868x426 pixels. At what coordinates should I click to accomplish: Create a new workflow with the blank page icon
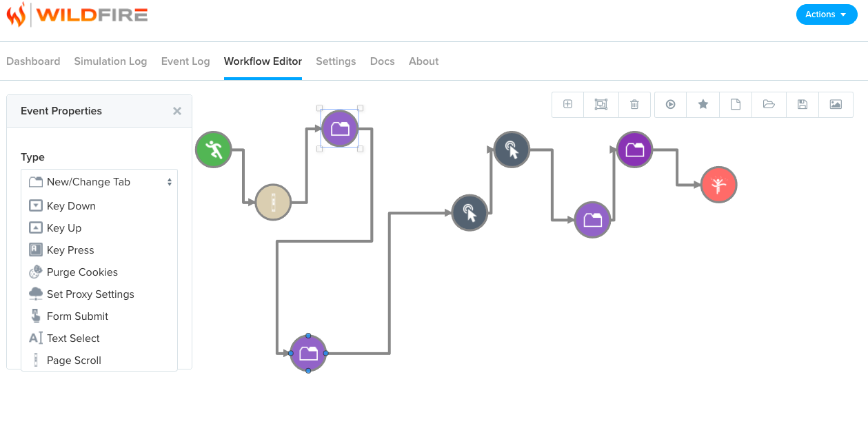click(x=736, y=104)
